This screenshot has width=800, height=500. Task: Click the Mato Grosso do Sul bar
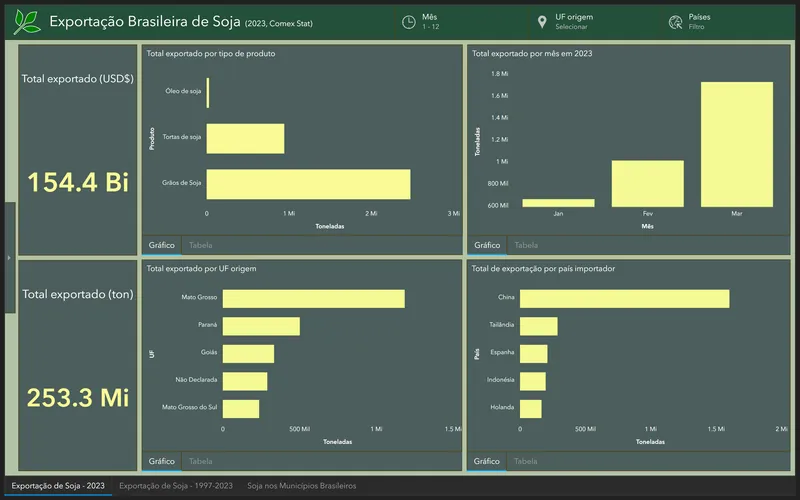pyautogui.click(x=241, y=409)
